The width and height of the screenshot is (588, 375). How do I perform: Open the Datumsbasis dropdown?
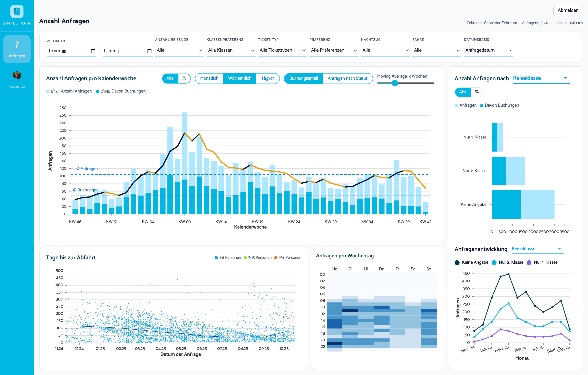[488, 50]
